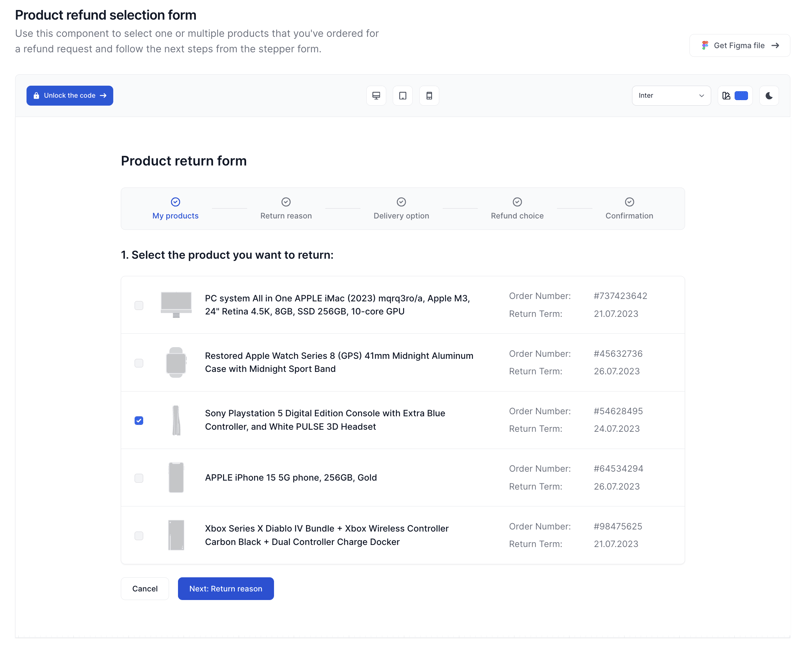
Task: Click the Unlock the code button
Action: point(69,95)
